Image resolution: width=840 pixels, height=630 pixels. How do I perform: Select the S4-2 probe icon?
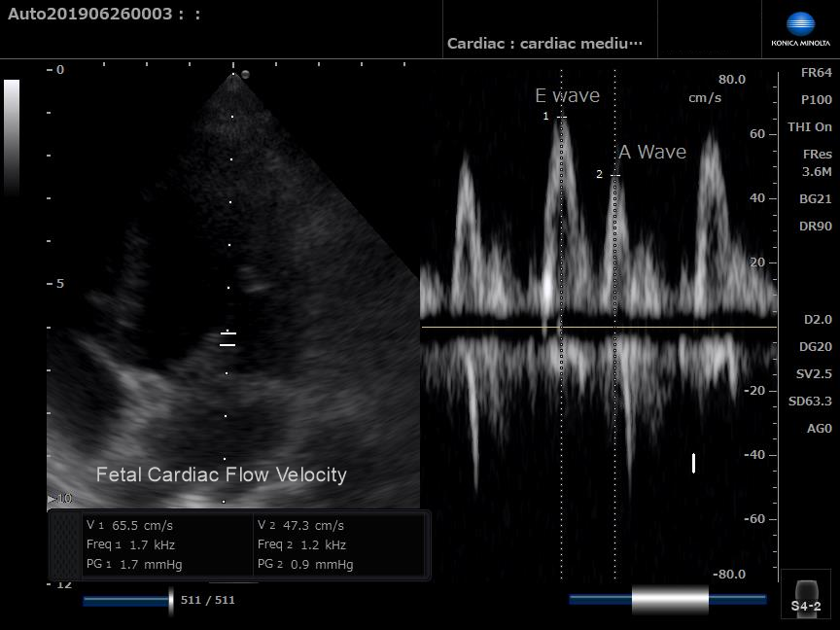pyautogui.click(x=806, y=594)
